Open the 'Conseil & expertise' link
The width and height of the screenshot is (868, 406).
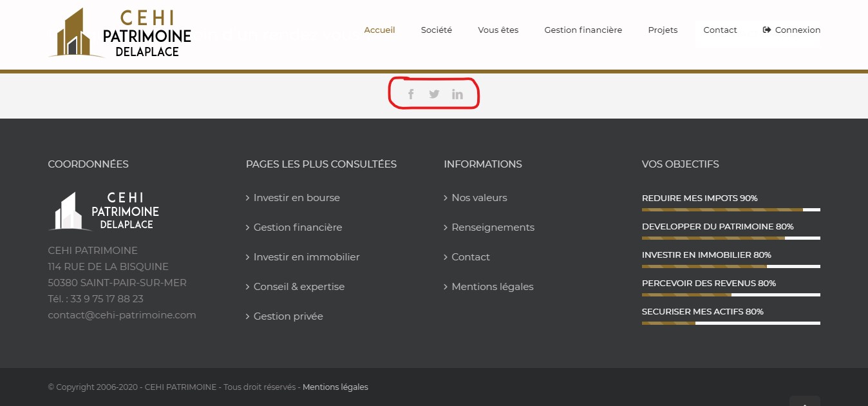(x=299, y=286)
